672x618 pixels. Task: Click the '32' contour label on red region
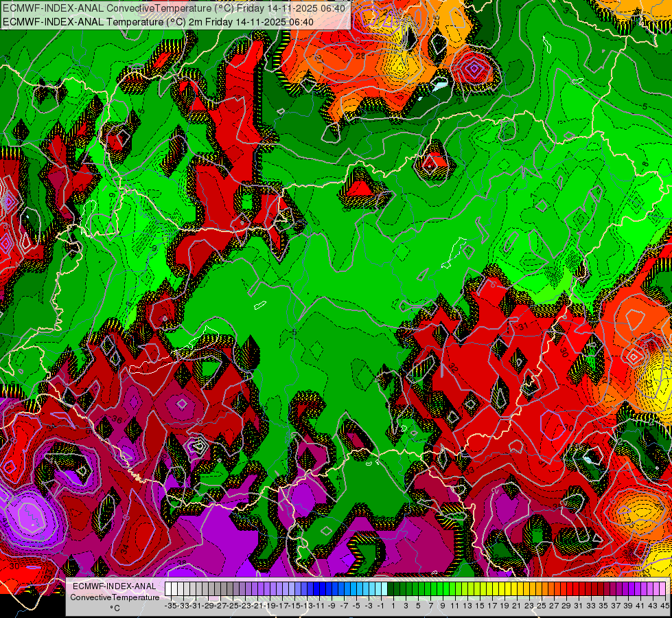click(454, 368)
